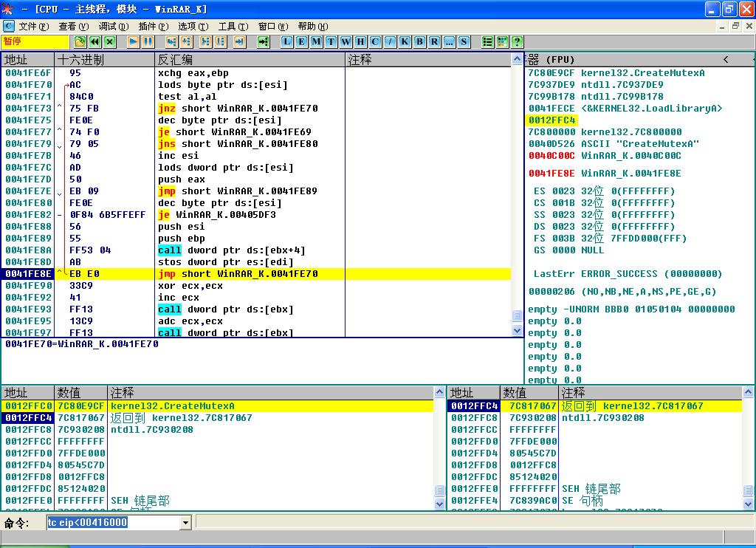The height and width of the screenshot is (548, 756).
Task: Open the Help question mark icon
Action: point(517,42)
